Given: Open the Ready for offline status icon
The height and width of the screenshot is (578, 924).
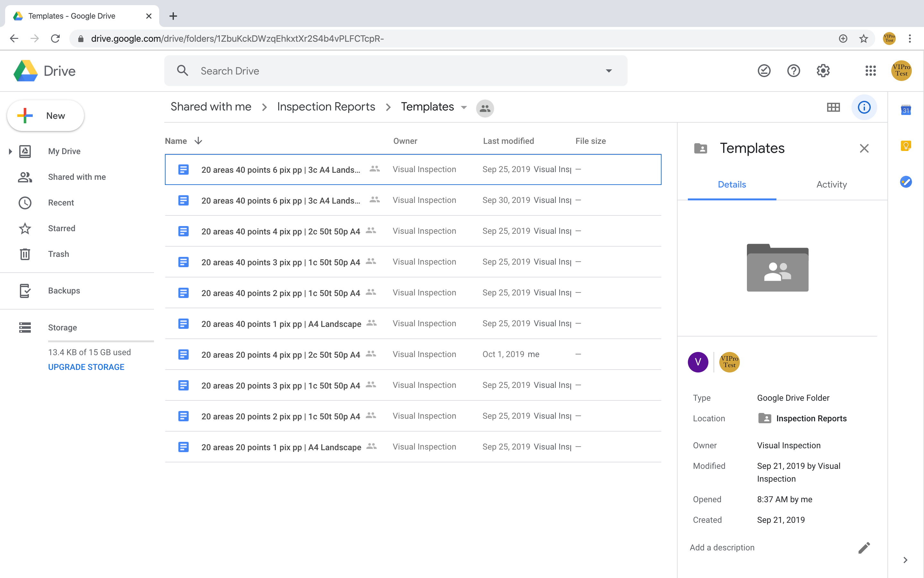Looking at the screenshot, I should pyautogui.click(x=764, y=71).
